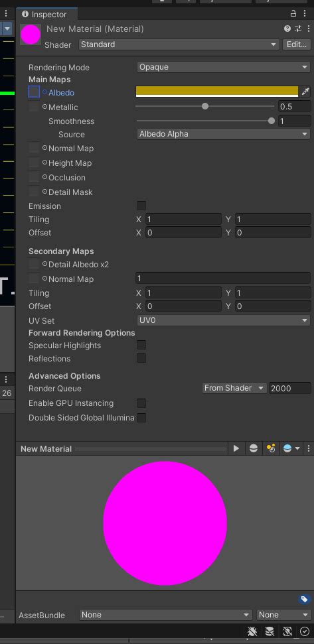Viewport: 314px width, 644px height.
Task: Click the debug mode bug icon
Action: pos(252,631)
